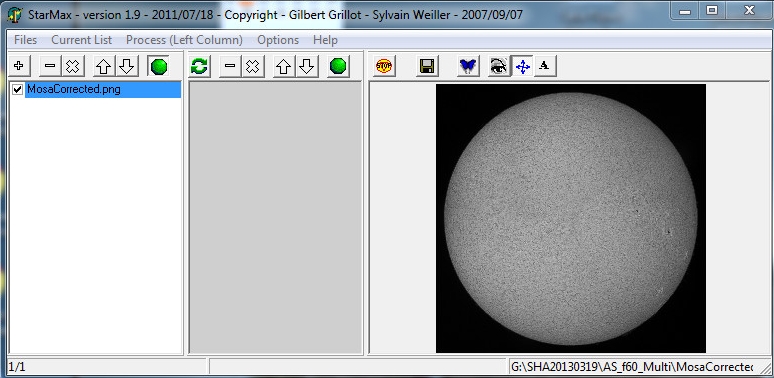
Task: Open the Process (Left Column) menu
Action: 184,40
